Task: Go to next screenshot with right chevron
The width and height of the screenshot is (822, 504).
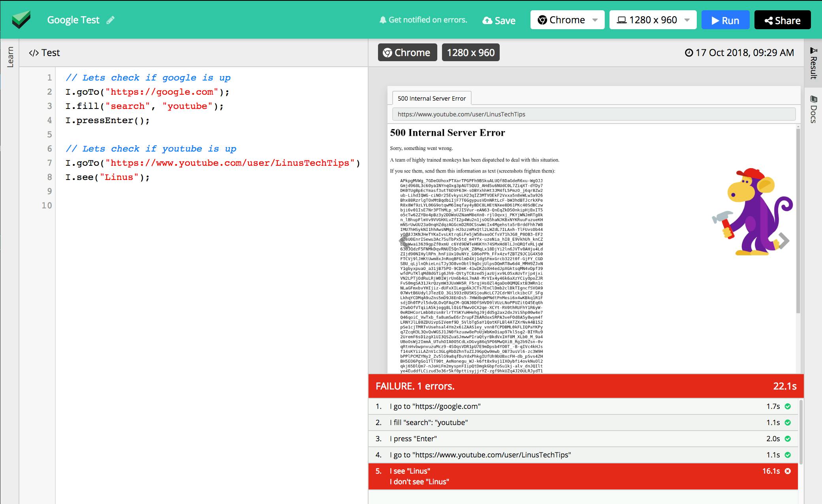Action: tap(784, 241)
